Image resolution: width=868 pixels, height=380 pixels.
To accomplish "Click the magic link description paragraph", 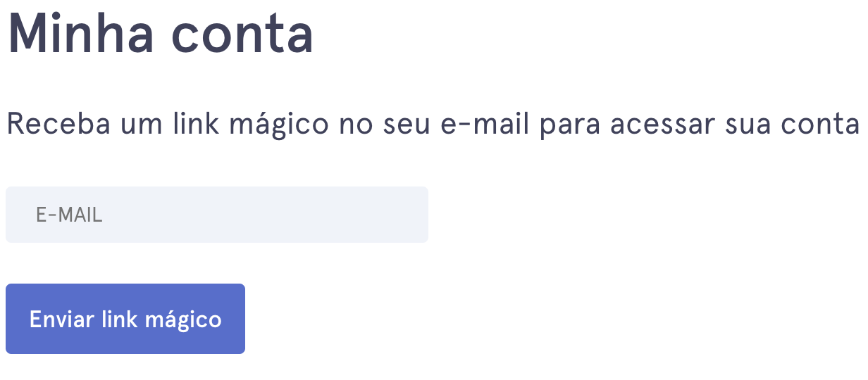I will 433,125.
